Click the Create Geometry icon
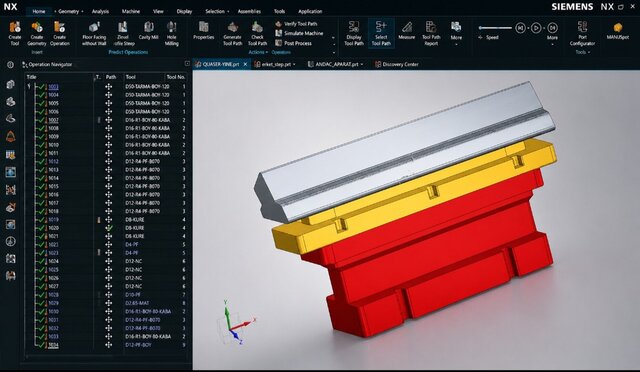Image resolution: width=640 pixels, height=372 pixels. (x=37, y=28)
